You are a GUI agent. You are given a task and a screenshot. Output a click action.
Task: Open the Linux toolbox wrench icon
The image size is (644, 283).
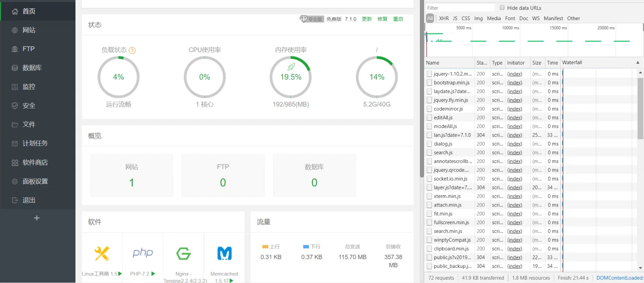click(x=101, y=254)
